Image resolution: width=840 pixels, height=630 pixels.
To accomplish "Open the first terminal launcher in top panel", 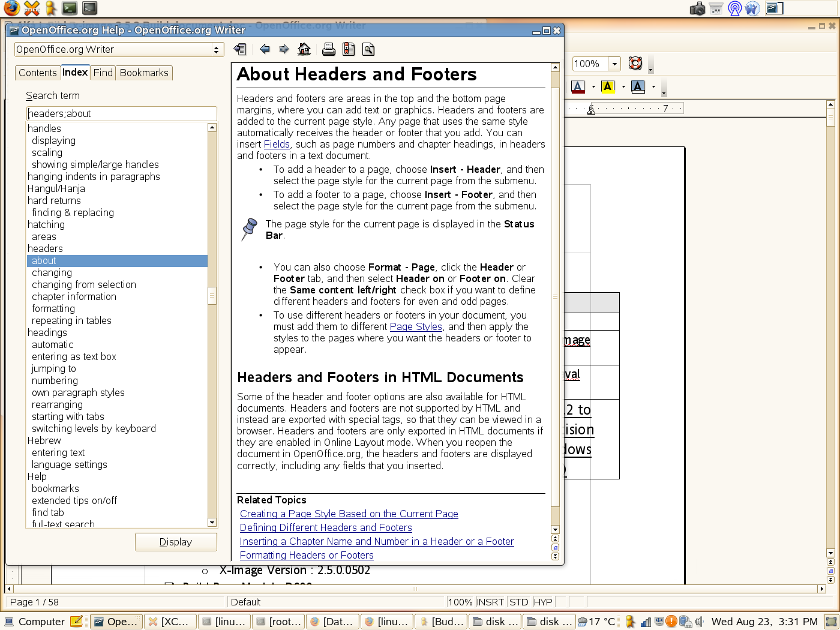I will (x=70, y=8).
